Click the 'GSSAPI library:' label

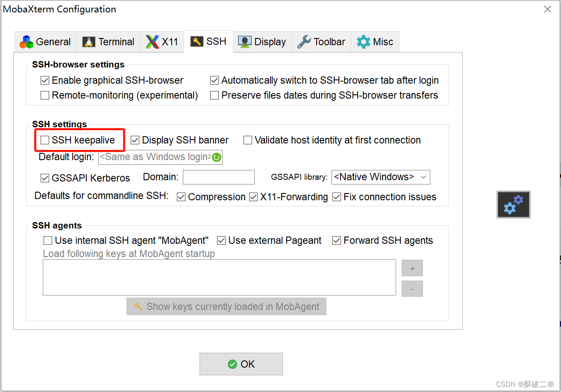coord(299,177)
